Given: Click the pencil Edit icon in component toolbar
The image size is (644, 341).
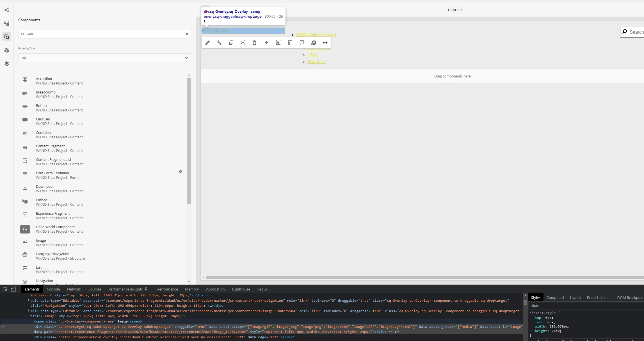Looking at the screenshot, I should tap(207, 43).
